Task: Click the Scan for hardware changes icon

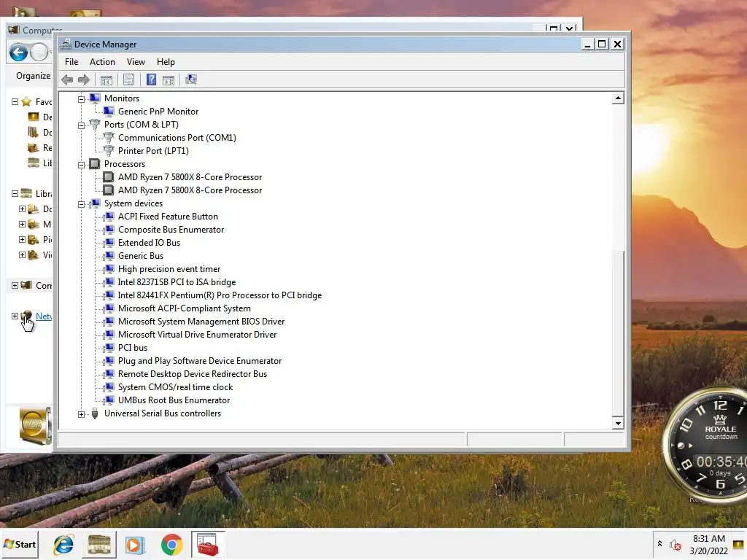Action: pos(192,79)
